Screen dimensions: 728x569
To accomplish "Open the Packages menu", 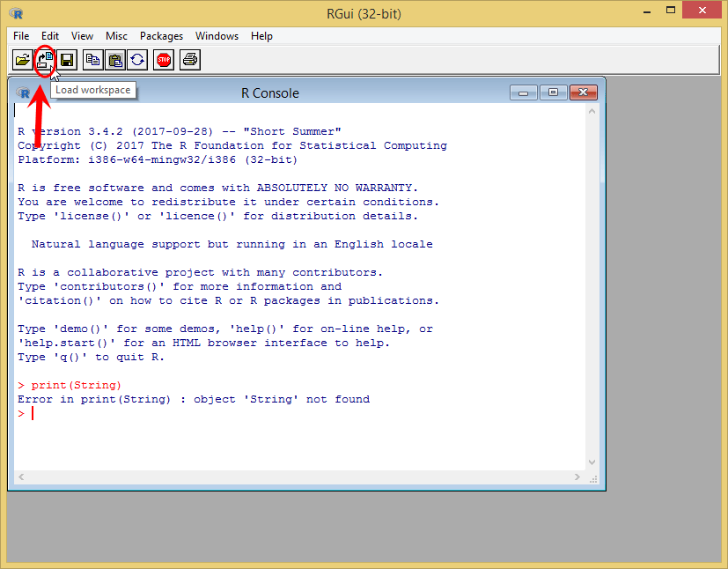I will [161, 36].
